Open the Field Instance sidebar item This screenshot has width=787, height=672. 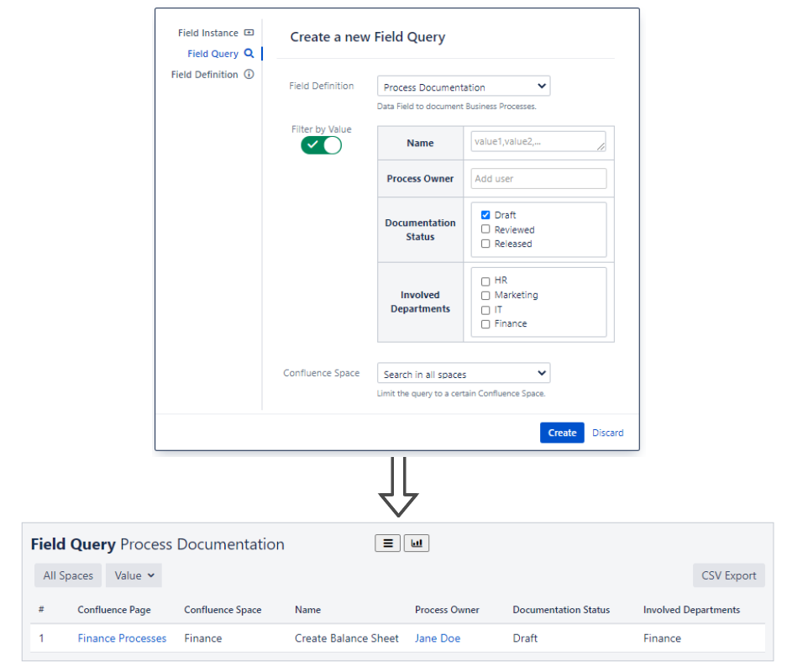point(216,33)
